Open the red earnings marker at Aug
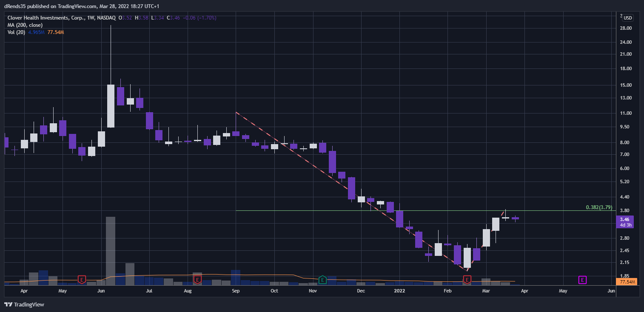644x312 pixels. (197, 279)
